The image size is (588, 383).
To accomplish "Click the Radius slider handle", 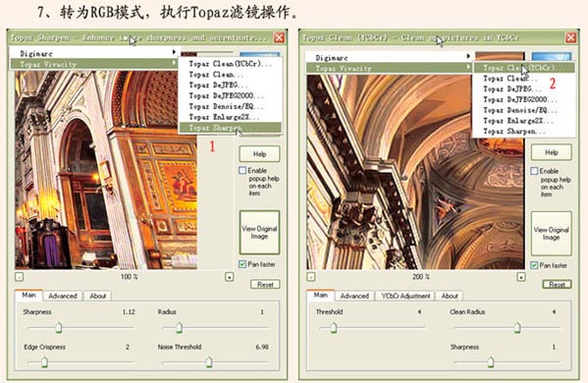I will click(x=180, y=327).
